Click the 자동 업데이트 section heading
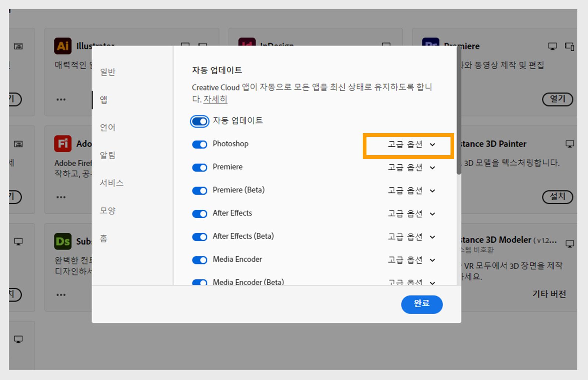The height and width of the screenshot is (380, 588). click(217, 70)
